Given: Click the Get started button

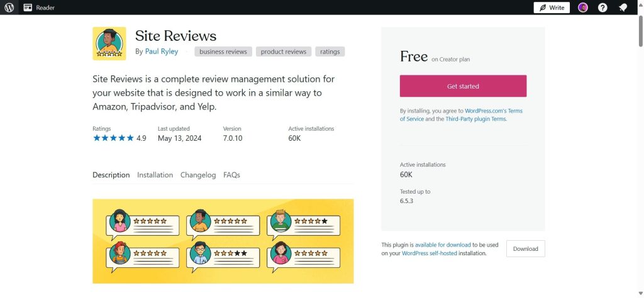Looking at the screenshot, I should (463, 86).
